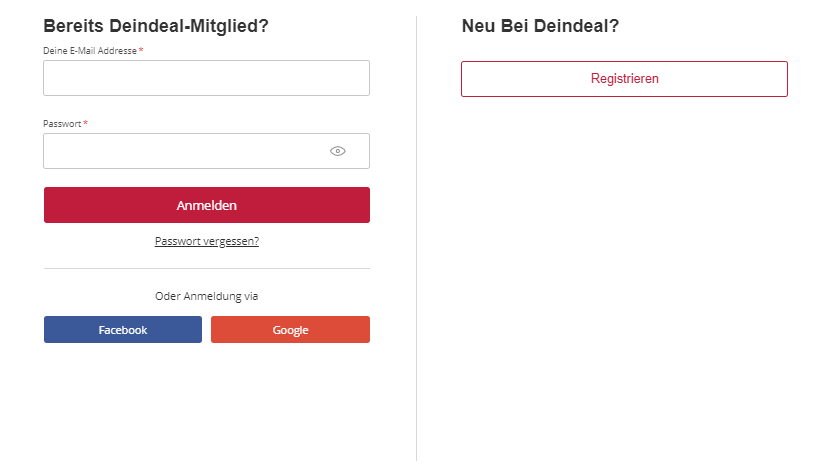Click the Oder Anmeldung via text
The width and height of the screenshot is (829, 474).
207,296
